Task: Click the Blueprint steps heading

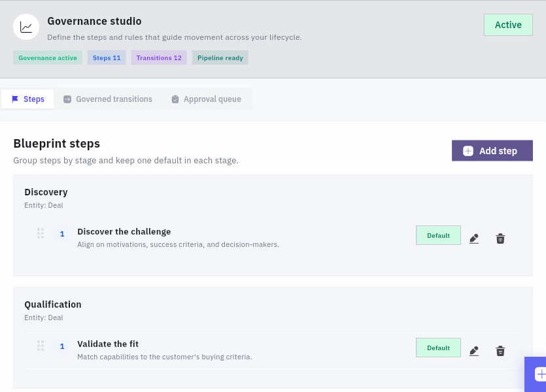Action: coord(57,144)
